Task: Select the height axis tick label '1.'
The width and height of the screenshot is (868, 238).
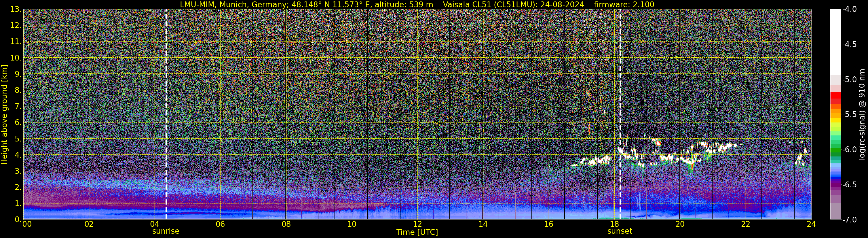Action: (18, 203)
